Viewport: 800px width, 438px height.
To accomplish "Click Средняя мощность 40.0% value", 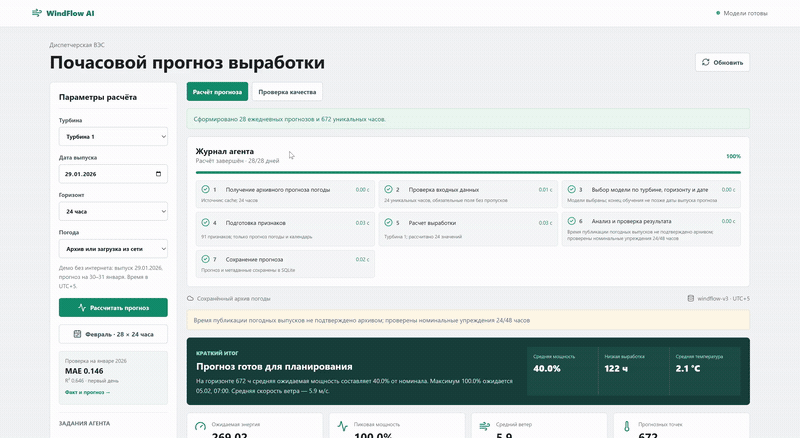I will click(547, 369).
